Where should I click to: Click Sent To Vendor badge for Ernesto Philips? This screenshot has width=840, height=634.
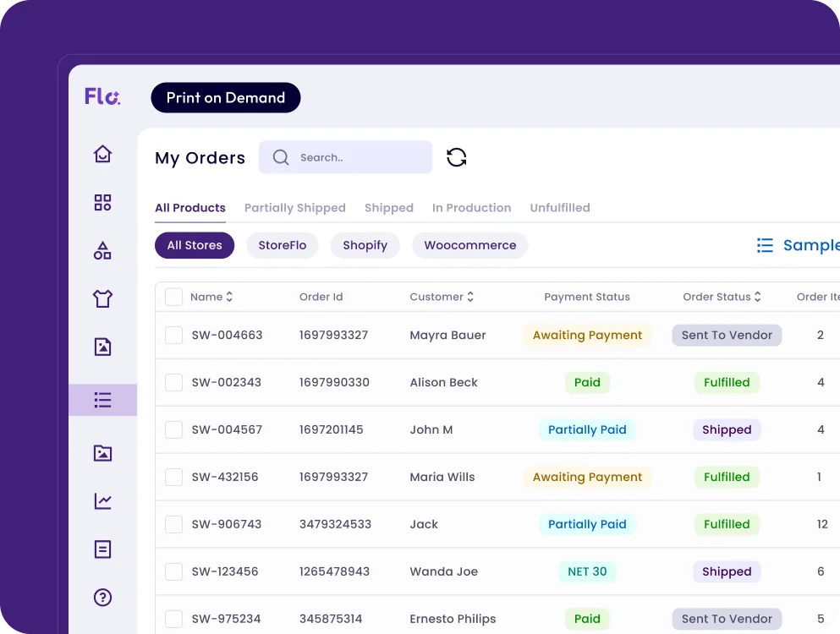tap(727, 619)
